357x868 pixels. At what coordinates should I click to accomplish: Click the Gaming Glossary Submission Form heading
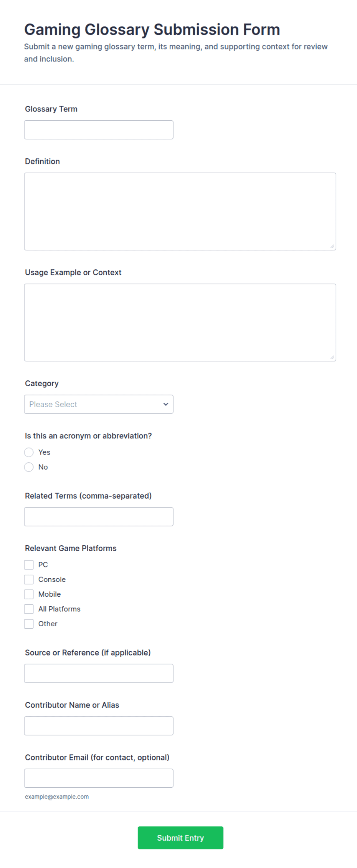[x=152, y=30]
